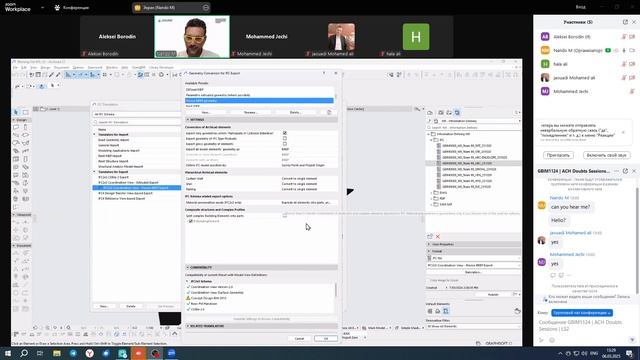Image resolution: width=640 pixels, height=360 pixels.
Task: Click presets list scrollbar
Action: (336, 97)
